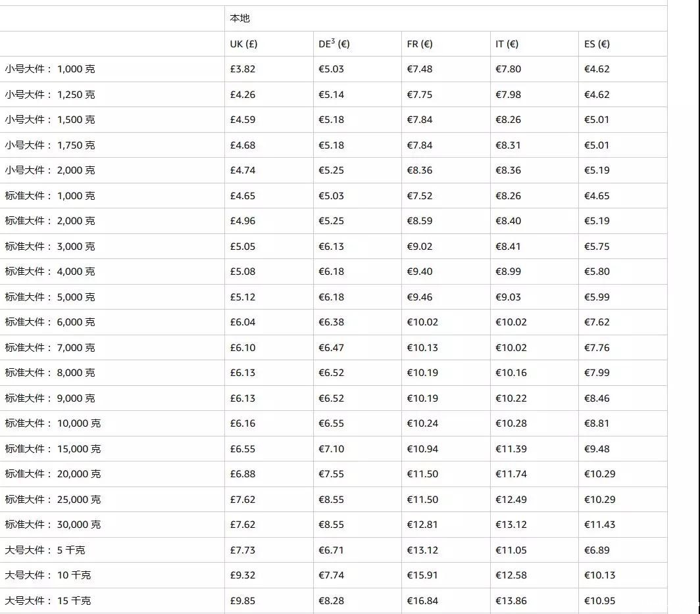The height and width of the screenshot is (614, 700).
Task: Select the DE (€) column header
Action: 334,44
